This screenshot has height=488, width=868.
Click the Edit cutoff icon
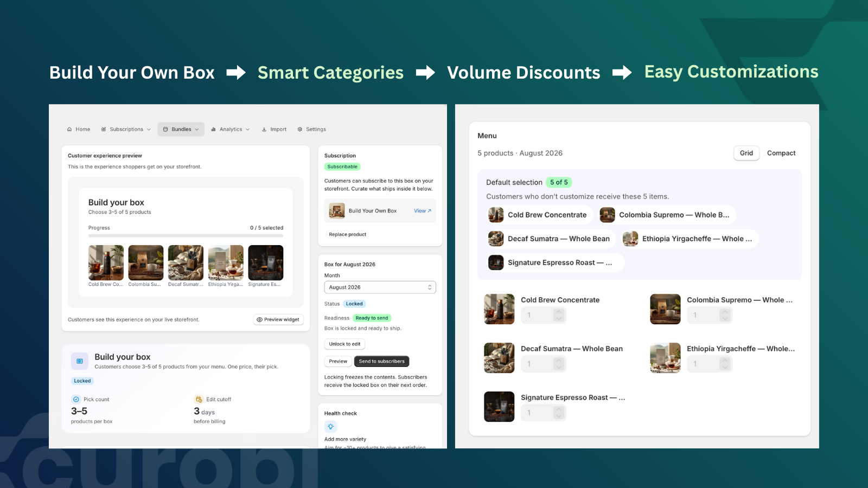199,400
